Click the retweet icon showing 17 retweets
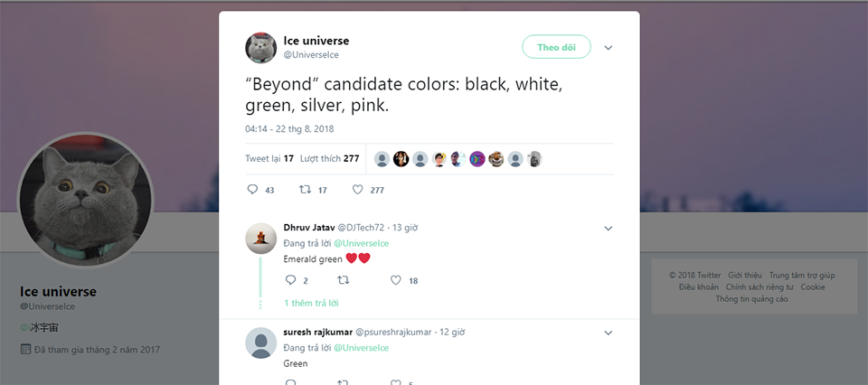This screenshot has height=385, width=868. pos(305,190)
